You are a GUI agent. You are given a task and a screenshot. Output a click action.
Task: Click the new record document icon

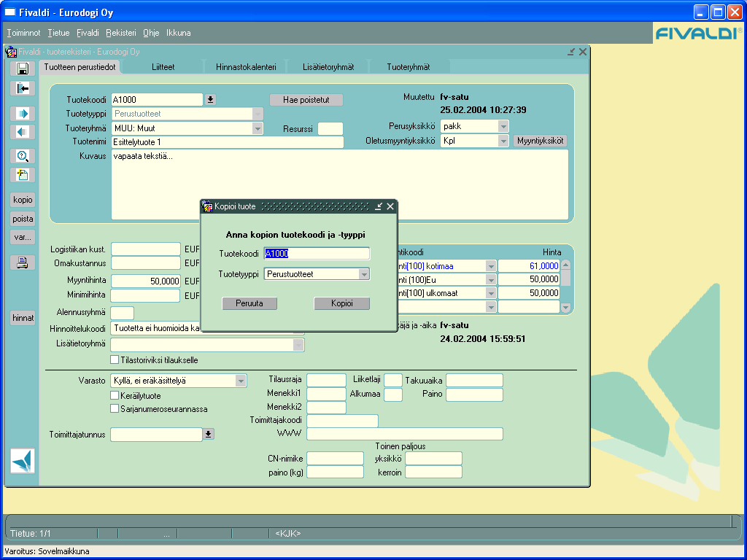click(x=23, y=175)
